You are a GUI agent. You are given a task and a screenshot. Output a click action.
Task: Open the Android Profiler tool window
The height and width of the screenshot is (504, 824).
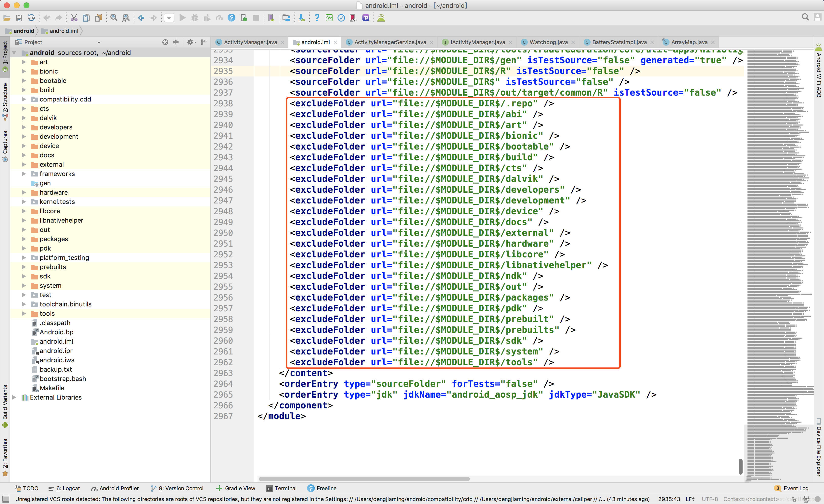(115, 488)
